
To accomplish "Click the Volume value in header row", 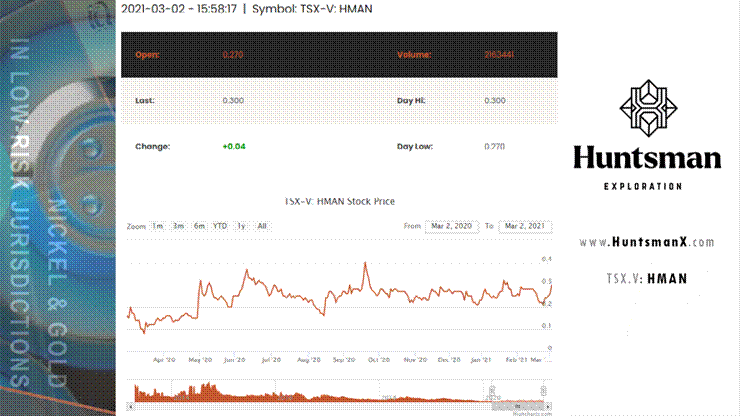I will click(499, 55).
